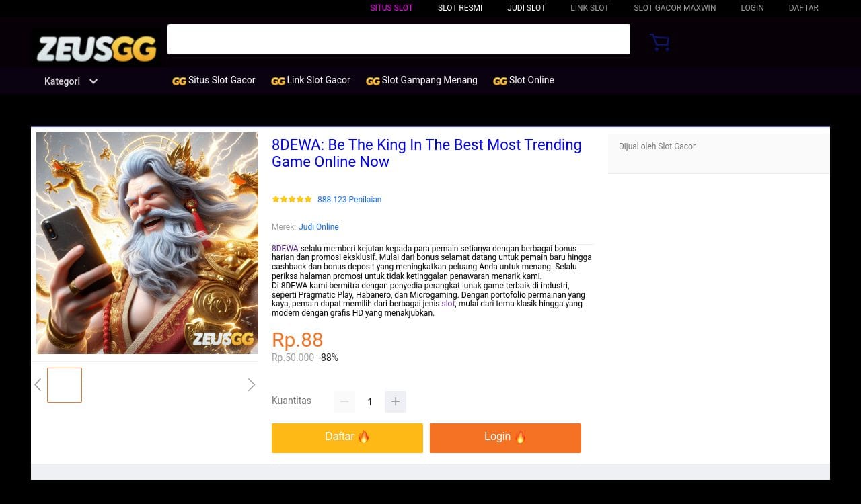This screenshot has height=504, width=861.
Task: Open Situs Slot Gacor category
Action: click(214, 80)
